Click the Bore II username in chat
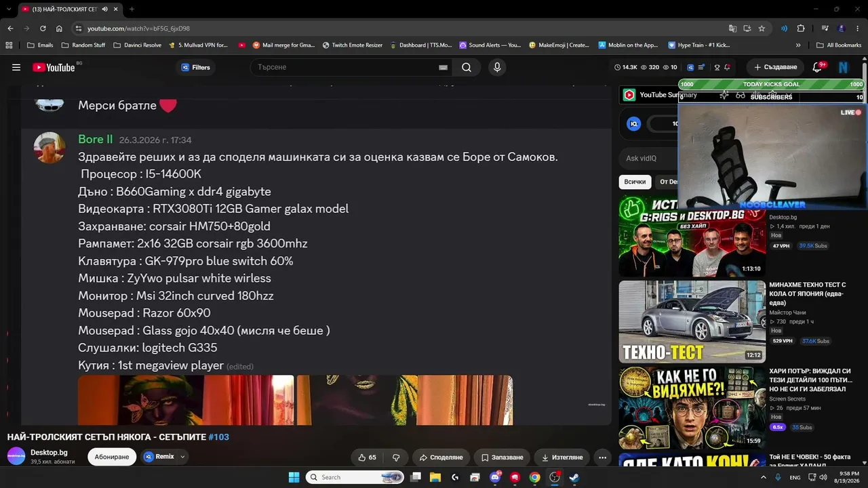The height and width of the screenshot is (488, 868). (x=96, y=139)
